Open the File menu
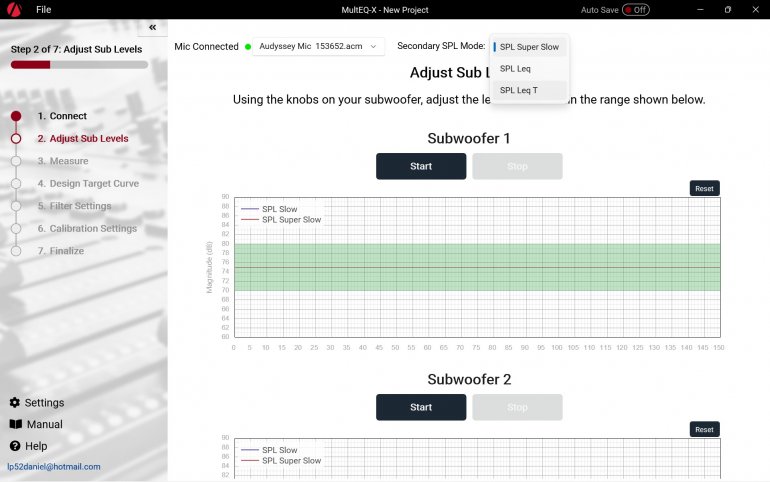Viewport: 770px width, 482px height. [x=44, y=10]
